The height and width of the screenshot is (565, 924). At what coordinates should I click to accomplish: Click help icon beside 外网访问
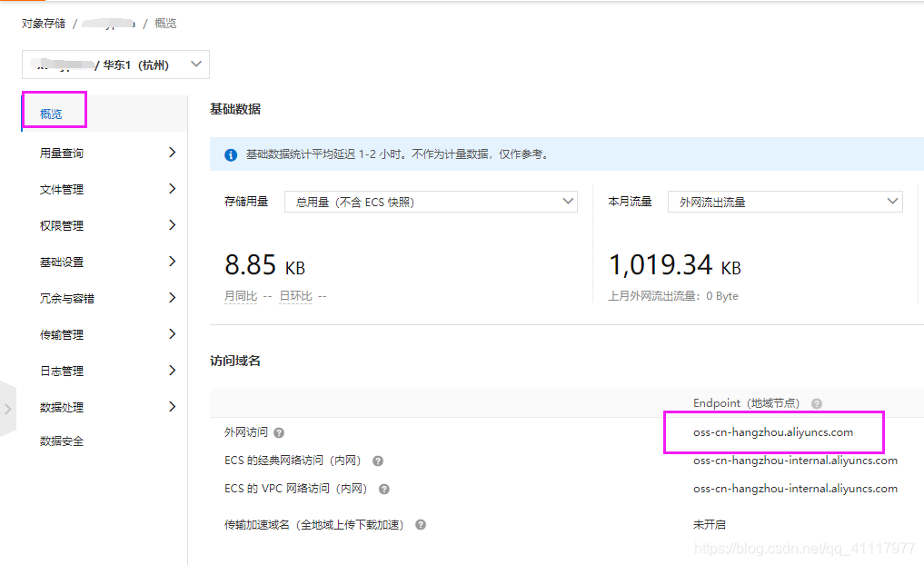279,433
